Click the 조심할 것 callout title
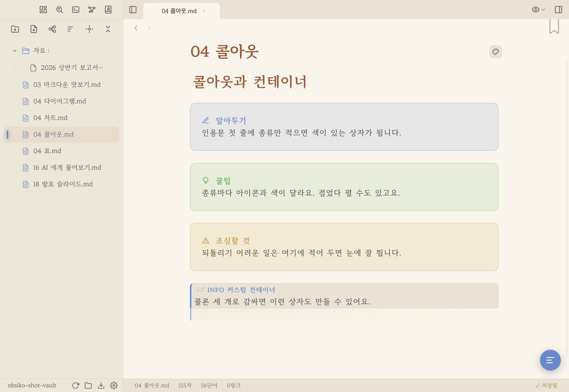The image size is (569, 392). (x=232, y=240)
